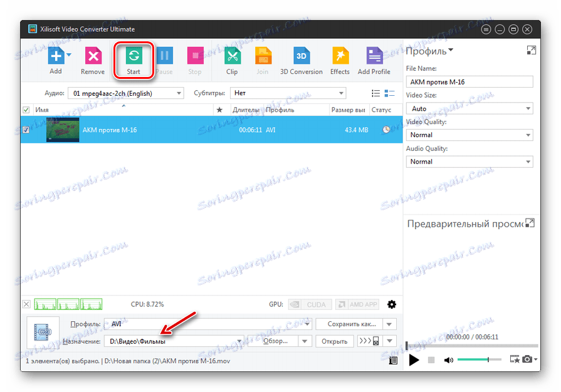The height and width of the screenshot is (392, 561).
Task: Start the conversion with Start button
Action: (x=134, y=60)
